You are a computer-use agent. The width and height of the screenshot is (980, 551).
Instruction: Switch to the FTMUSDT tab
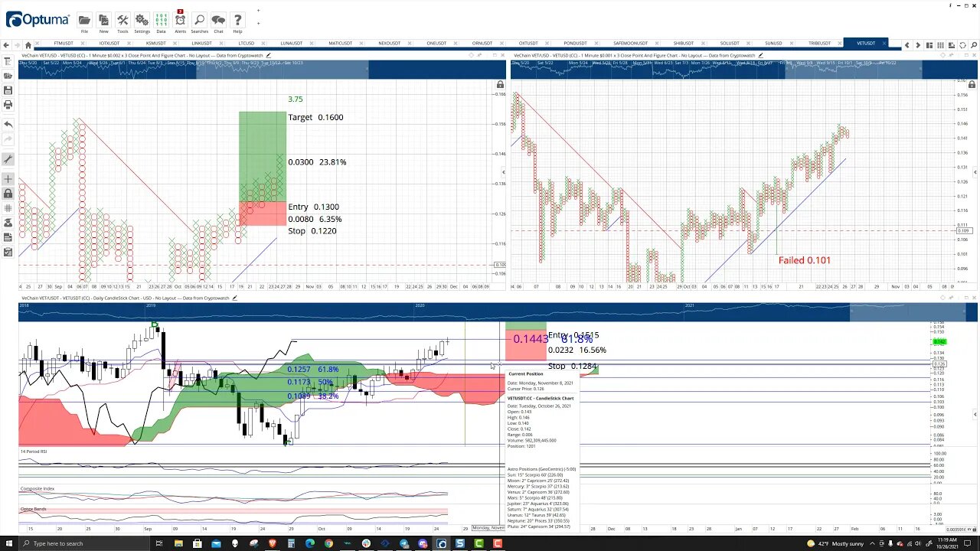point(64,44)
